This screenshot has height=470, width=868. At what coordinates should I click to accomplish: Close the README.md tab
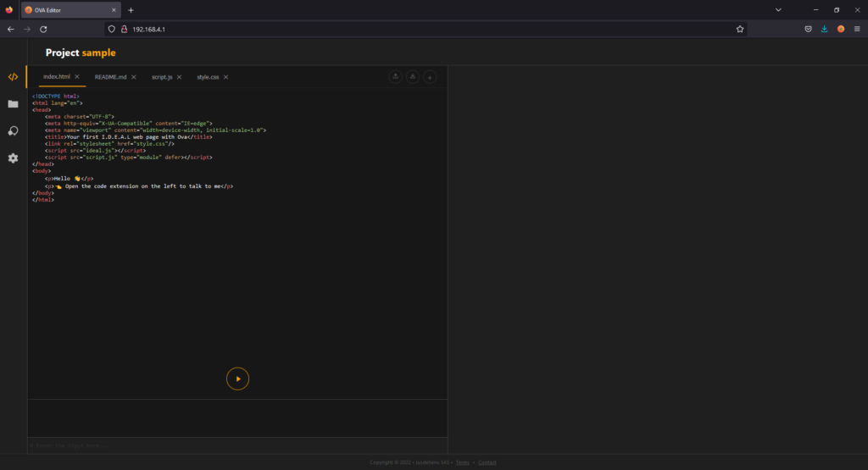pos(133,77)
